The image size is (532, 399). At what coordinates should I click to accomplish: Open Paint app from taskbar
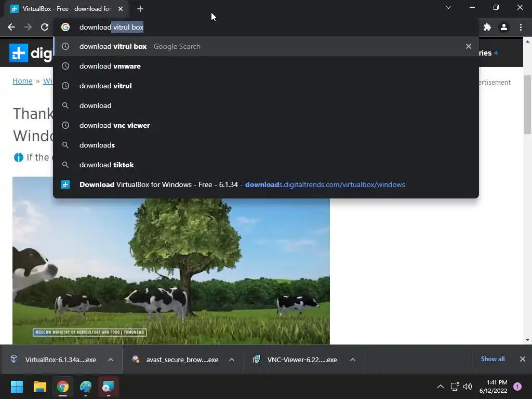click(86, 387)
